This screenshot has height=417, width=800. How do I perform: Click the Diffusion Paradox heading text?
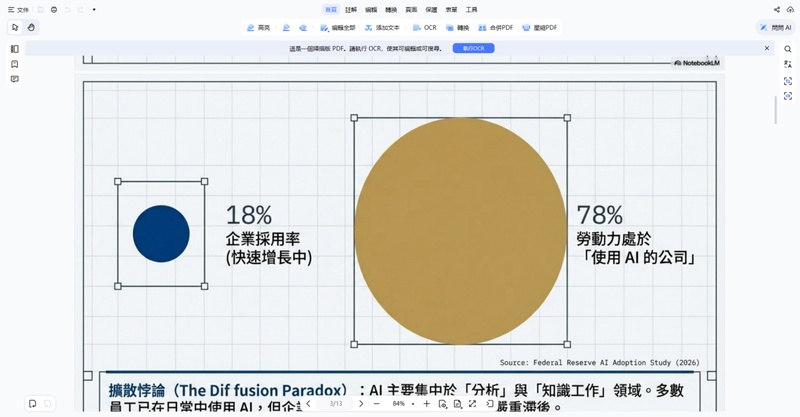pos(228,391)
